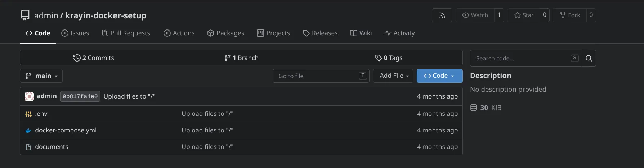Click the file icon beside documents
The width and height of the screenshot is (644, 168).
(28, 147)
